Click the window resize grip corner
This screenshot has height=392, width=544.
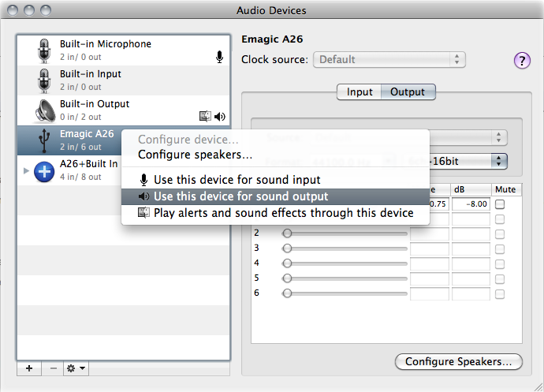[x=538, y=386]
